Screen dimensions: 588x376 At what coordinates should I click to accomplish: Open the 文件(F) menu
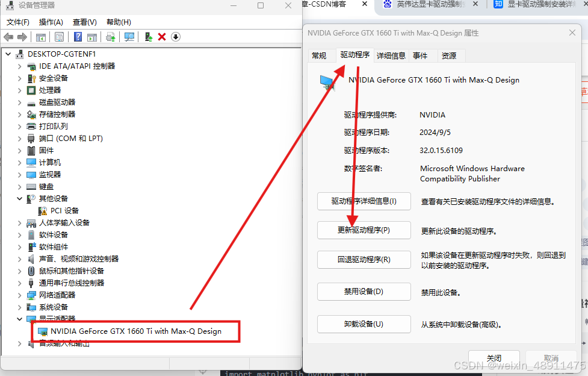[17, 22]
